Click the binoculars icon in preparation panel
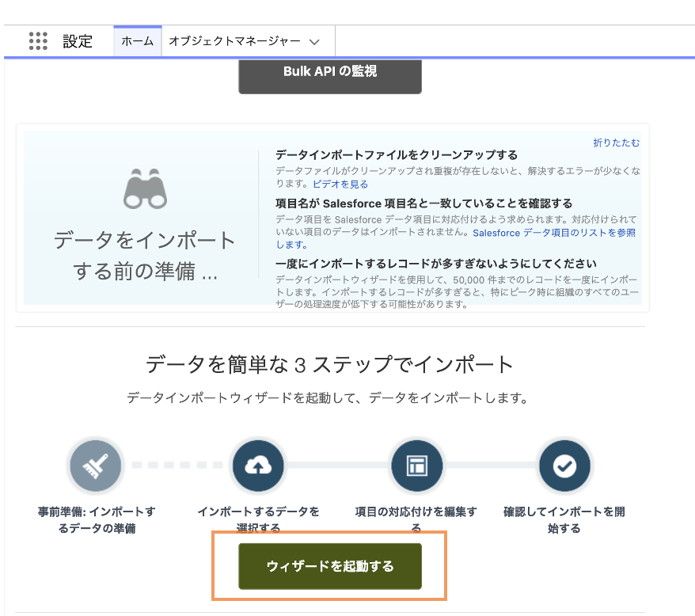Image resolution: width=695 pixels, height=616 pixels. click(146, 188)
